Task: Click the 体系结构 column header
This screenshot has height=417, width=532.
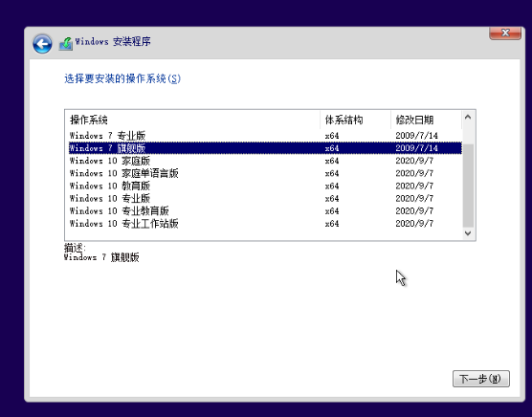Action: [355, 120]
